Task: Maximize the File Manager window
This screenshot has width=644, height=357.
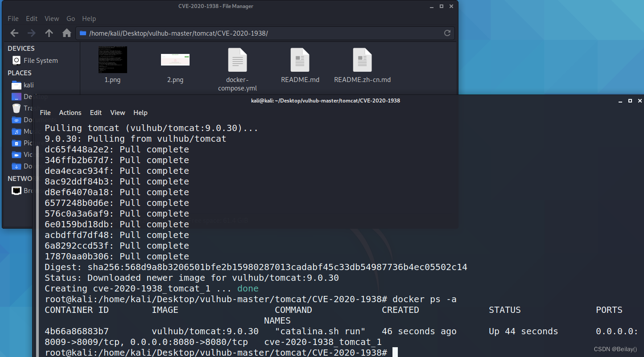Action: pyautogui.click(x=442, y=6)
